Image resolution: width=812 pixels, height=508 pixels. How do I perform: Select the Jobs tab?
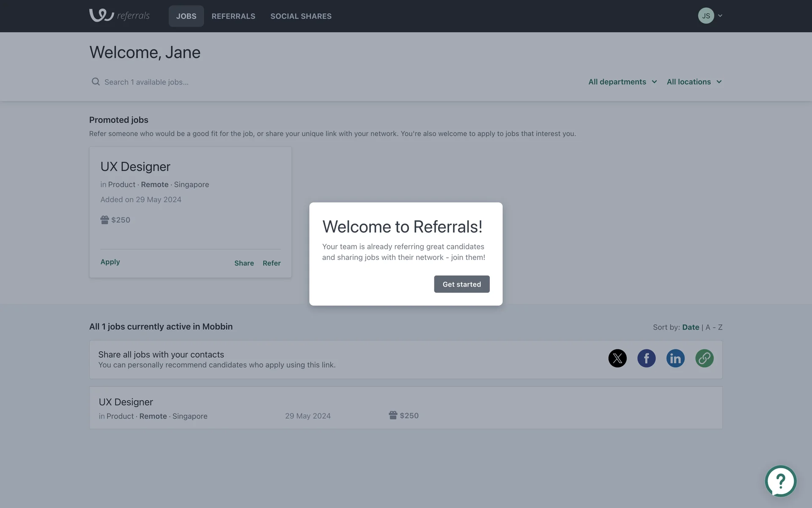point(186,16)
